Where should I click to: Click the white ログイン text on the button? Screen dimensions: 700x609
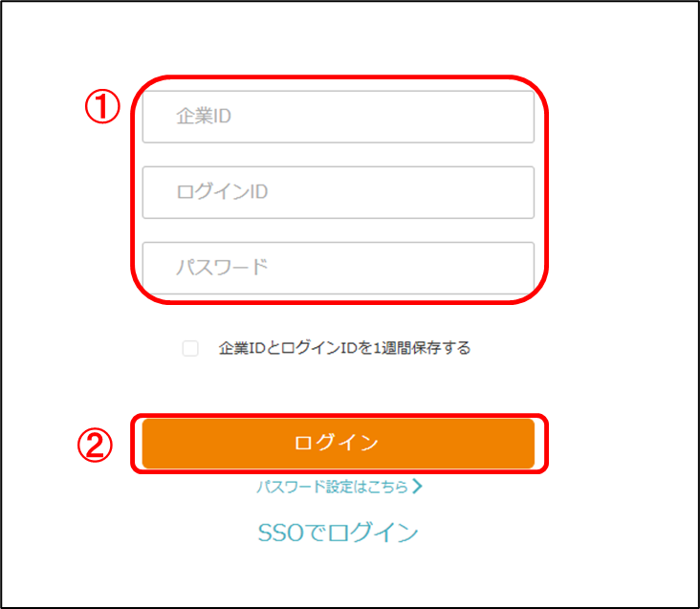pyautogui.click(x=337, y=443)
